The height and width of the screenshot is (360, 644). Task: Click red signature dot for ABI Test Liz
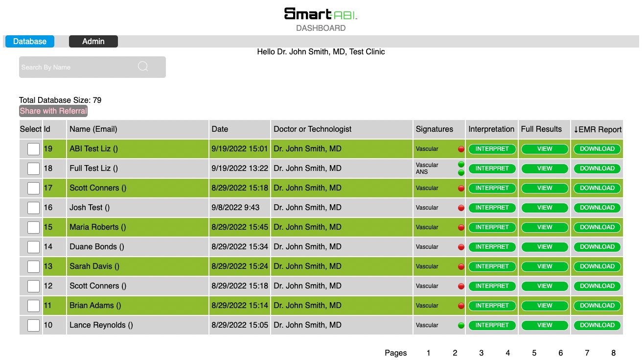point(461,149)
